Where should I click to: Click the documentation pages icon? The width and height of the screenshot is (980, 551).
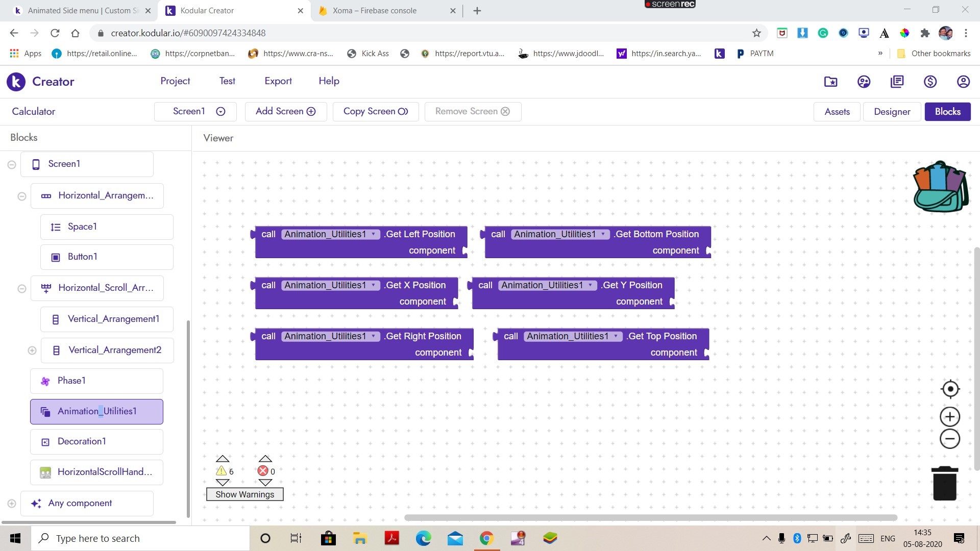[897, 82]
